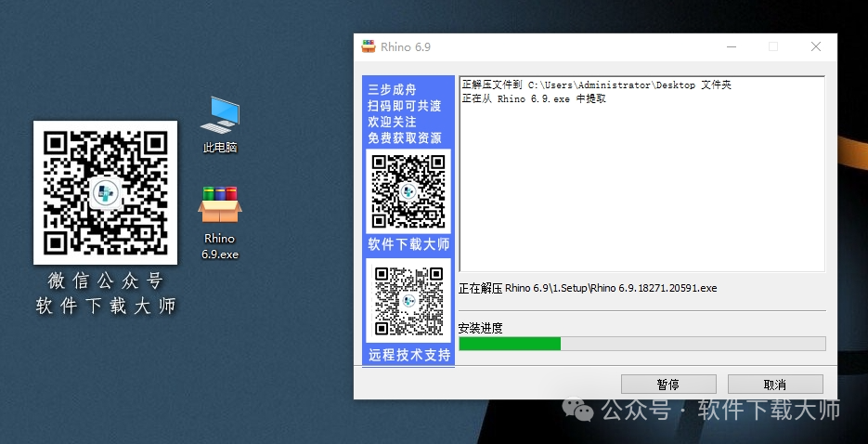This screenshot has width=868, height=444.
Task: Click the 取消 button to cancel extraction
Action: 775,385
